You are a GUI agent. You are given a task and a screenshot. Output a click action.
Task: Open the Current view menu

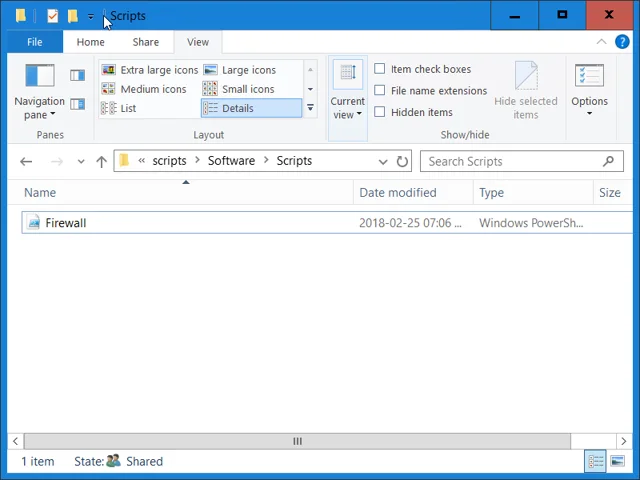[x=348, y=98]
